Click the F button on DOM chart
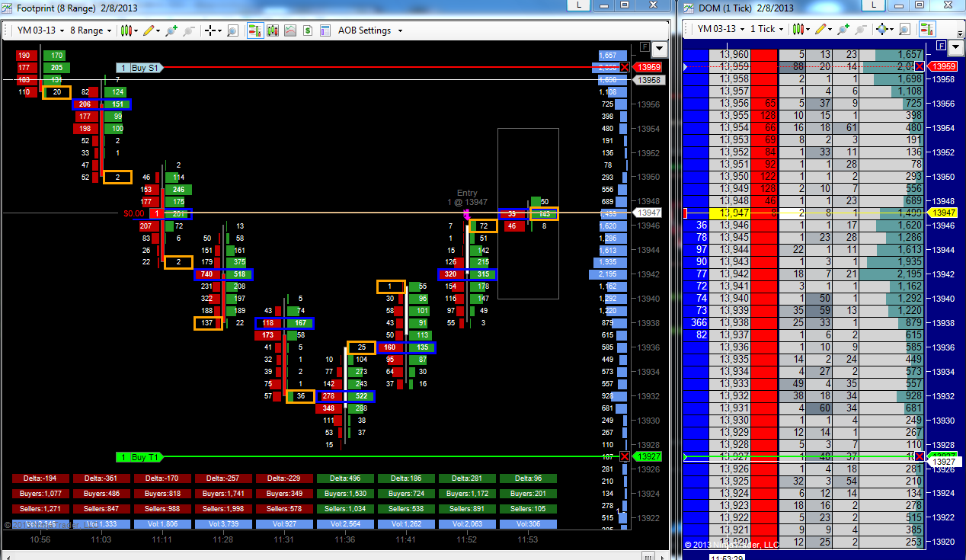Viewport: 966px width, 560px height. click(x=940, y=46)
